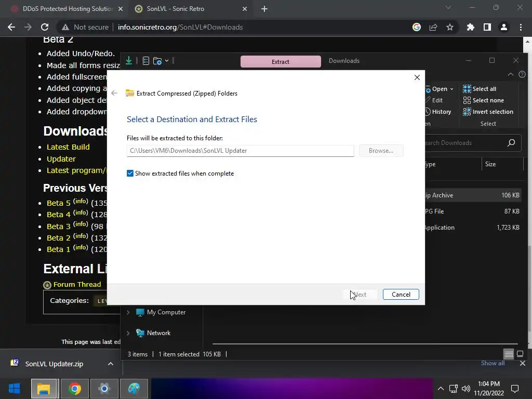Open the Latest Build link
The width and height of the screenshot is (532, 399).
pyautogui.click(x=68, y=147)
